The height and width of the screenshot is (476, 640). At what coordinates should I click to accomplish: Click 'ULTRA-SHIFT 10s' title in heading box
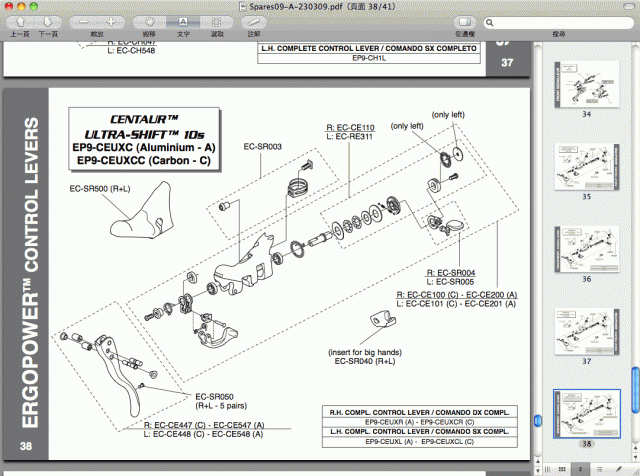point(144,134)
